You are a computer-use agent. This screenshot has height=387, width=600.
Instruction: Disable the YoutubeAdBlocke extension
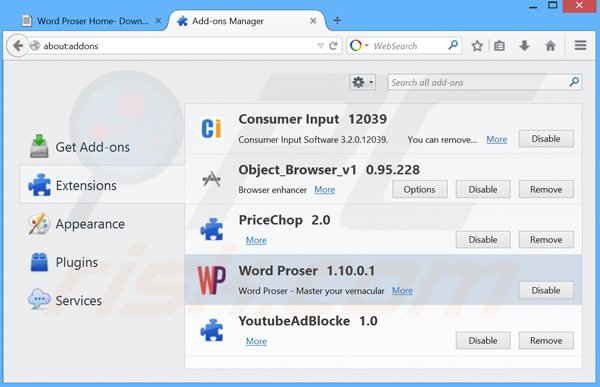click(x=483, y=341)
